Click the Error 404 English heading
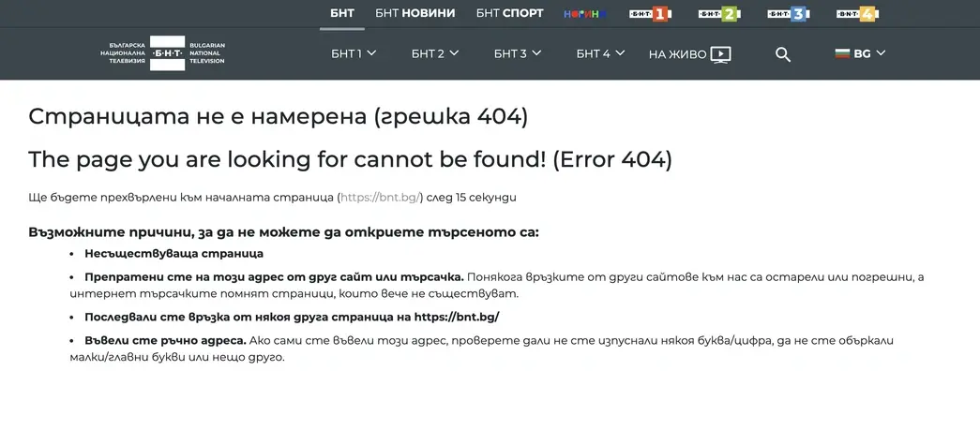980x445 pixels. [350, 159]
